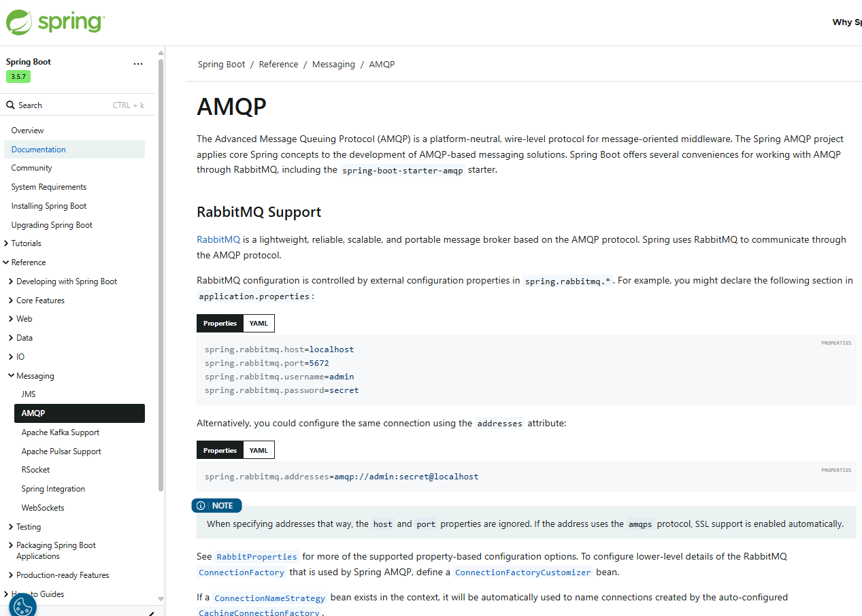Click the spring.rabbitmq.port=5672 line
862x616 pixels.
coord(267,363)
